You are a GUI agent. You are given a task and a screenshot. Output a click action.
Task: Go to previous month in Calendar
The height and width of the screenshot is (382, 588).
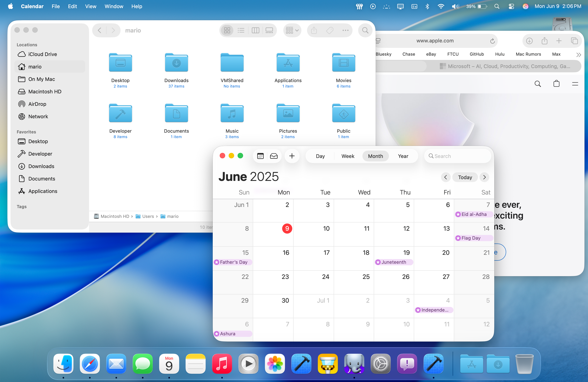pos(445,177)
